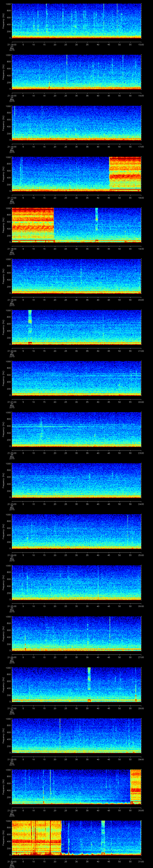Select the 30:00 end time tick label
This screenshot has width=153, height=868.
pos(141,810)
